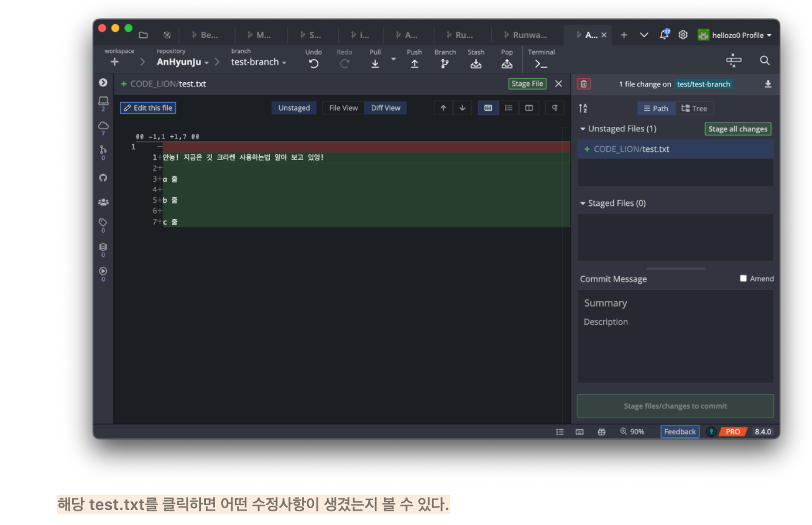Click the Summary commit message field

pyautogui.click(x=675, y=303)
